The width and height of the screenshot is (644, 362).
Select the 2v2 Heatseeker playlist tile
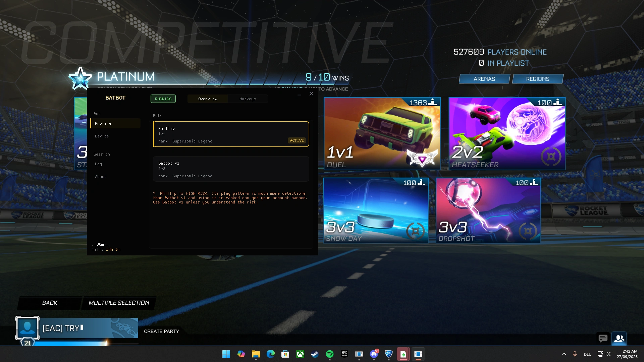point(507,133)
